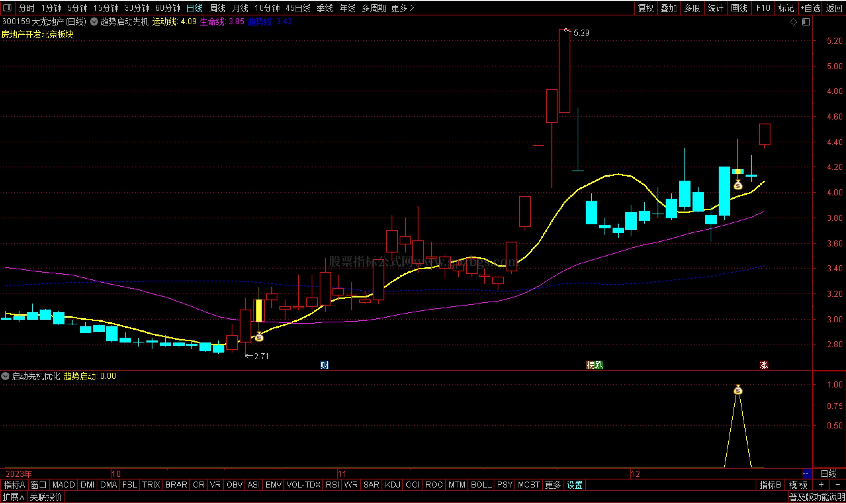The image size is (846, 504).
Task: Click the 财 event marker on the timeline
Action: (x=324, y=365)
